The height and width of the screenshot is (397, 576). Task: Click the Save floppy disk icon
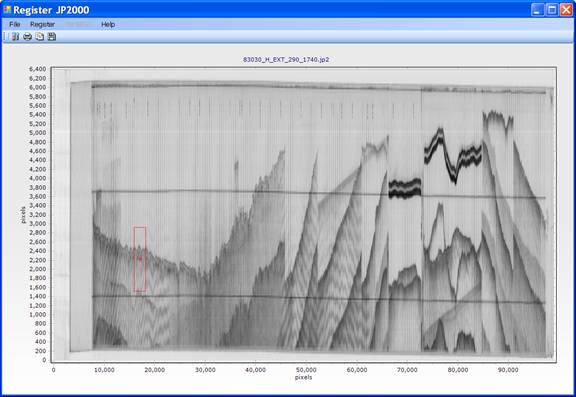click(x=52, y=36)
